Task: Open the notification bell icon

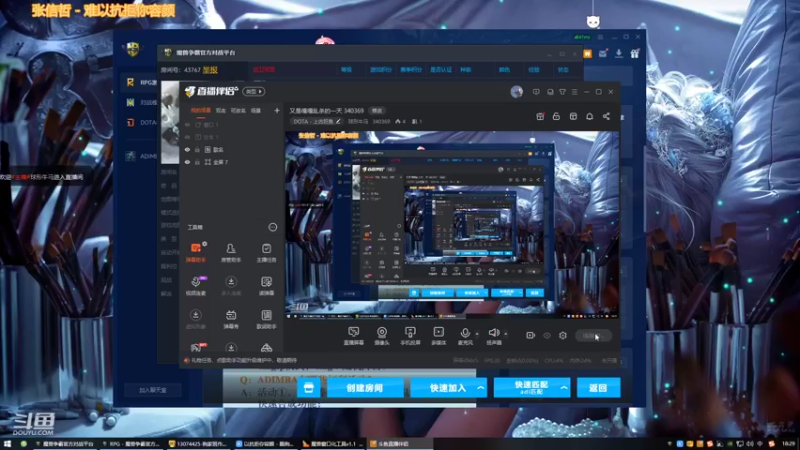Action: [x=589, y=116]
